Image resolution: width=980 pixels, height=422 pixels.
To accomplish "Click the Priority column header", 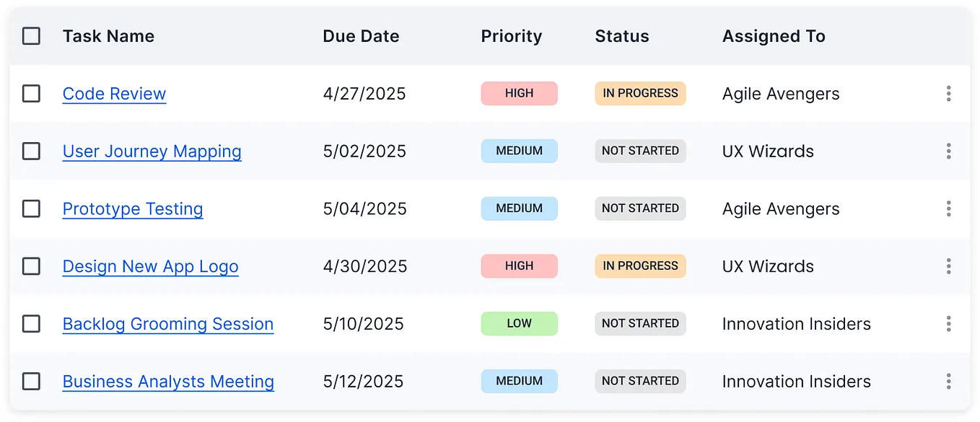I will pos(511,36).
